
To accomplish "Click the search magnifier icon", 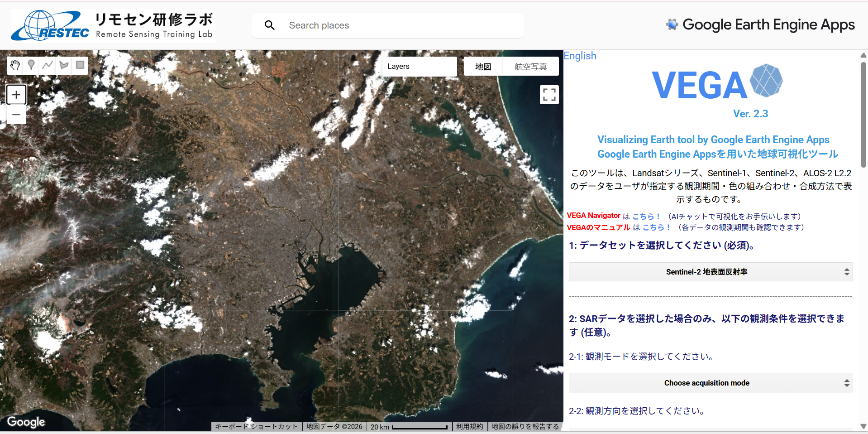I will tap(270, 25).
